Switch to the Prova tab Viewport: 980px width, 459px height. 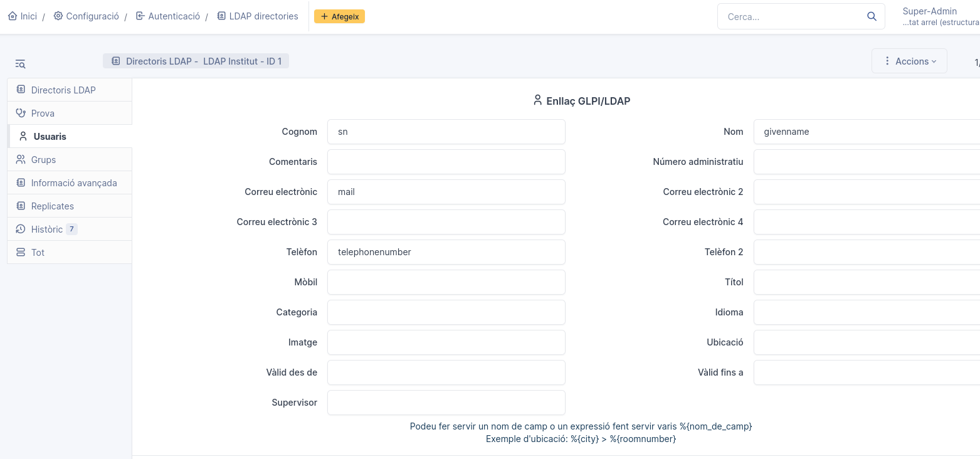(x=70, y=113)
